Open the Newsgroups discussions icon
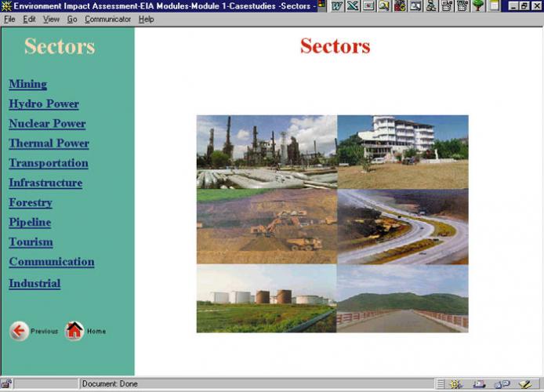 pyautogui.click(x=502, y=384)
